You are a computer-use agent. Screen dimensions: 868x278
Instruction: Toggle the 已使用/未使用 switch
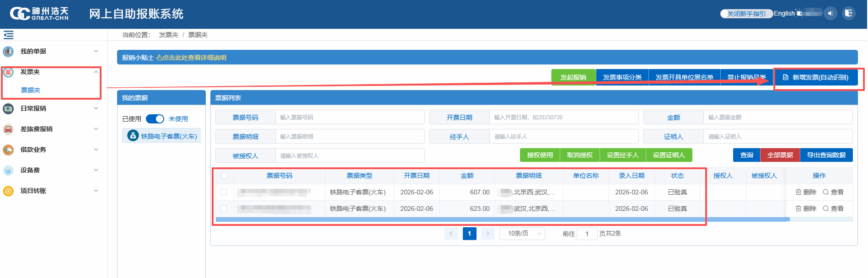pos(155,119)
